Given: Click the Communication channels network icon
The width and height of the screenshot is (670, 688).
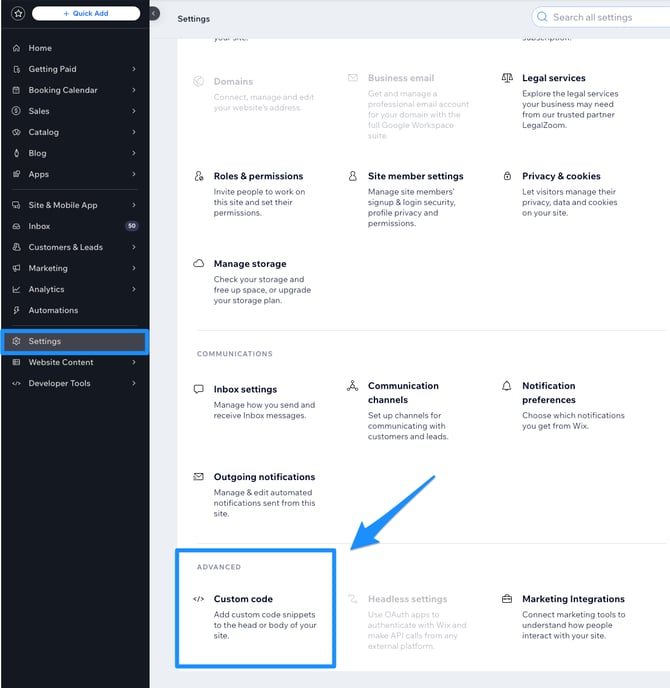Looking at the screenshot, I should tap(352, 386).
